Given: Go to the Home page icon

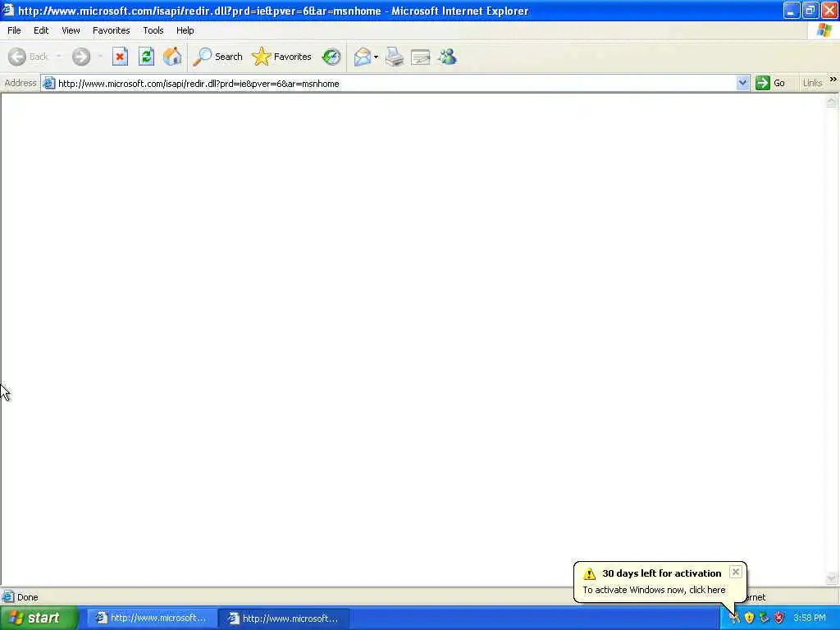Looking at the screenshot, I should click(172, 57).
